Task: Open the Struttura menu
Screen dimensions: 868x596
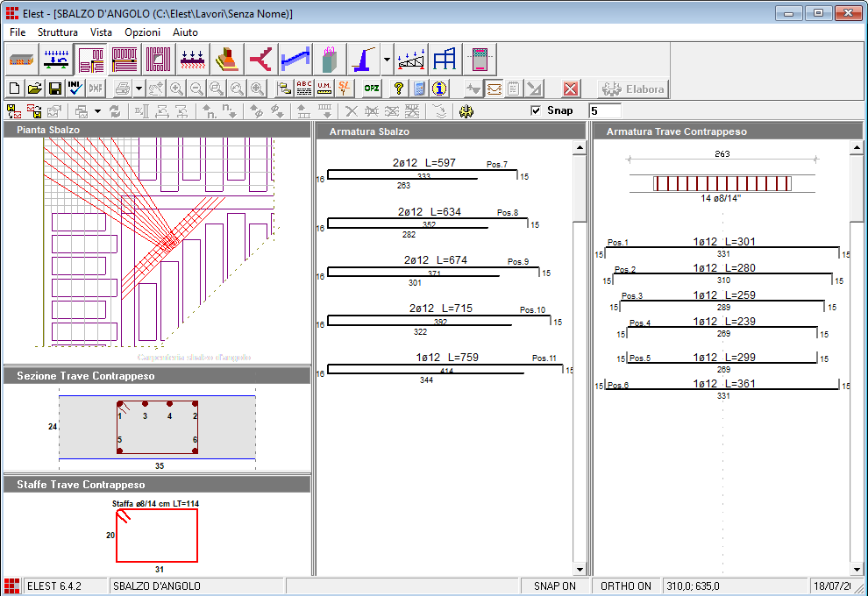Action: tap(58, 32)
